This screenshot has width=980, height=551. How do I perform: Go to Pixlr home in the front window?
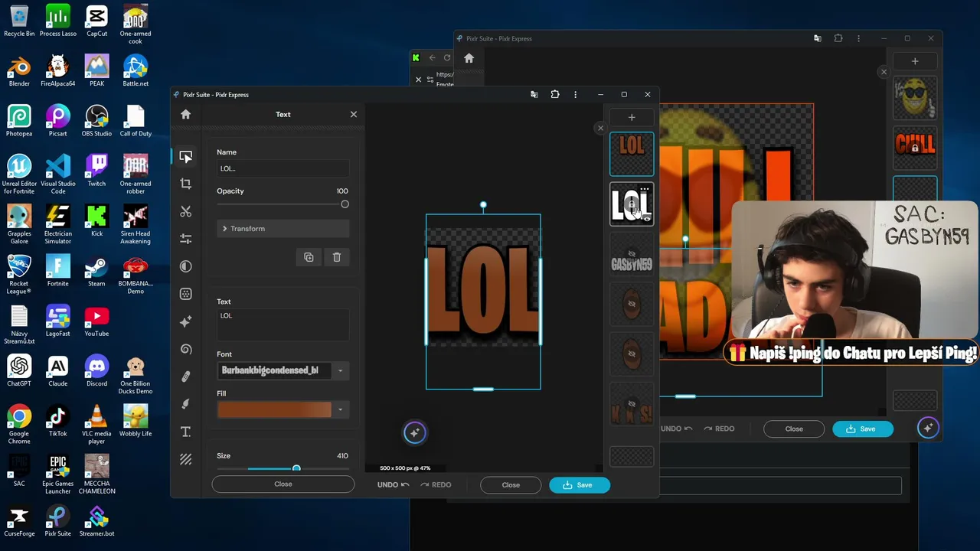185,114
